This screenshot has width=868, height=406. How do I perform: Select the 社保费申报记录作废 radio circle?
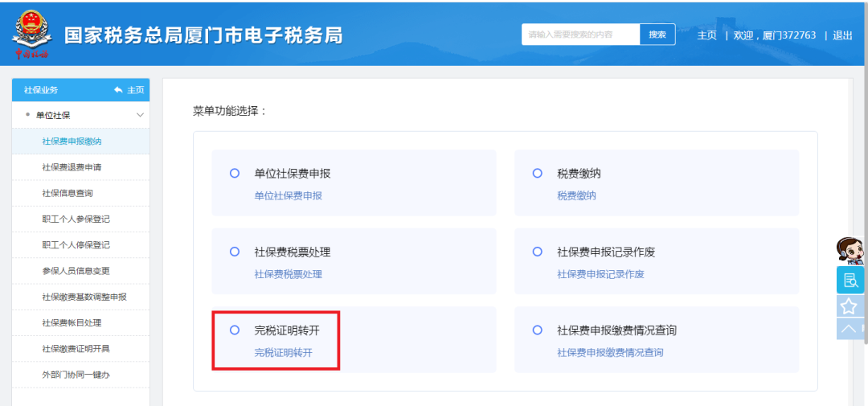point(537,252)
